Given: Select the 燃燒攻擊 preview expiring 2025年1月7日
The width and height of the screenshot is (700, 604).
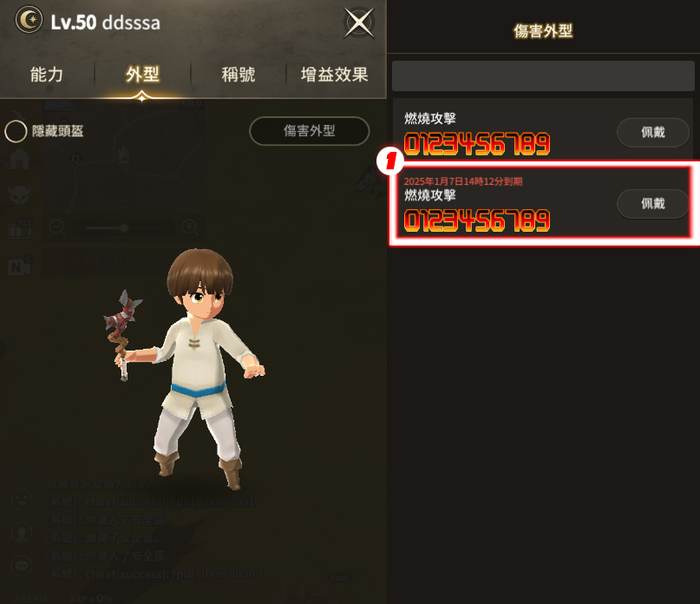Looking at the screenshot, I should pyautogui.click(x=477, y=220).
